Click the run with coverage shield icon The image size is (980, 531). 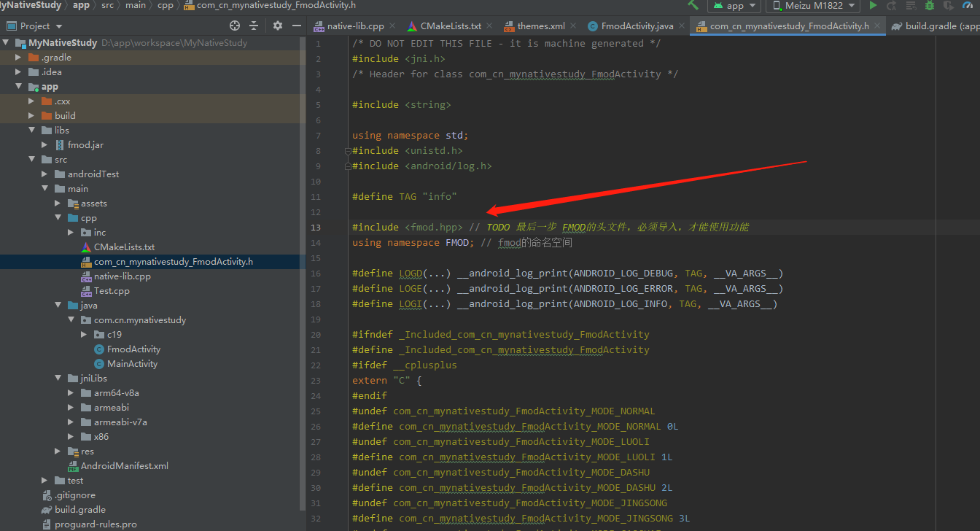coord(949,5)
